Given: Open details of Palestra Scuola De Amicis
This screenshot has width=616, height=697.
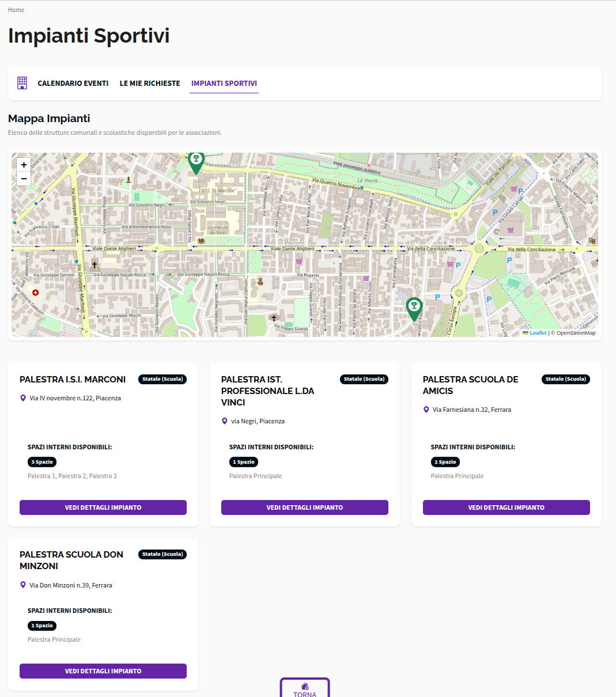Looking at the screenshot, I should 507,507.
